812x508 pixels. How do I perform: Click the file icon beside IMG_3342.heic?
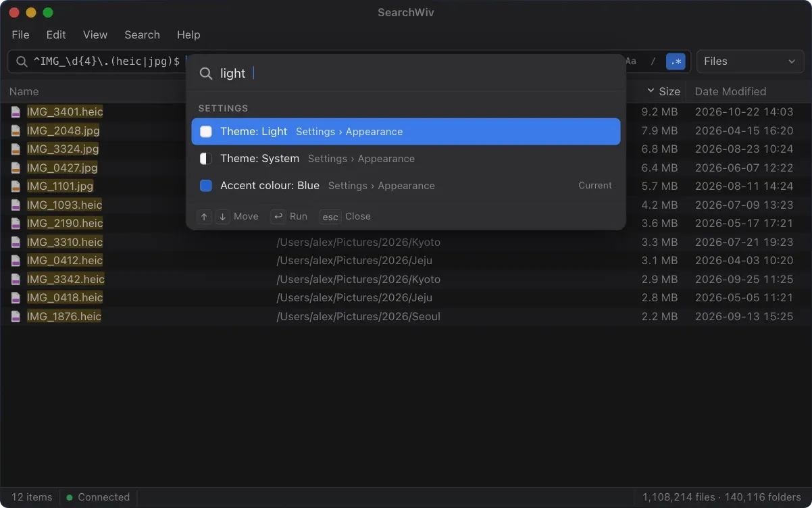[x=16, y=279]
